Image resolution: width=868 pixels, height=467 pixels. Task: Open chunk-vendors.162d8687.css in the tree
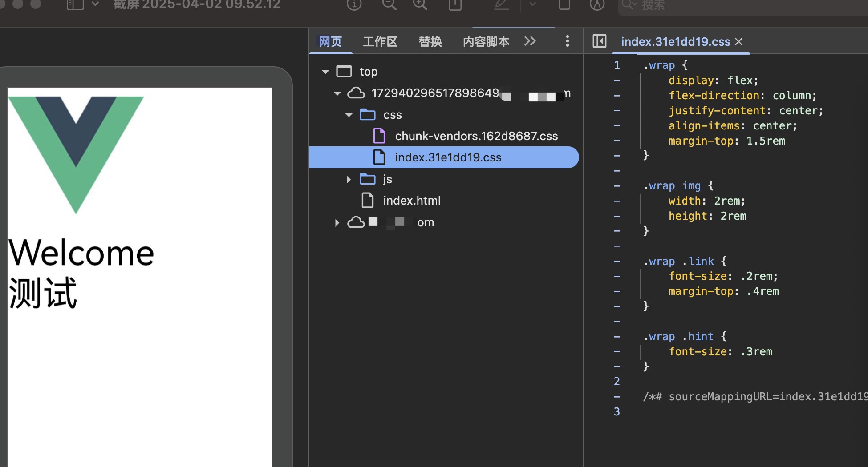476,136
